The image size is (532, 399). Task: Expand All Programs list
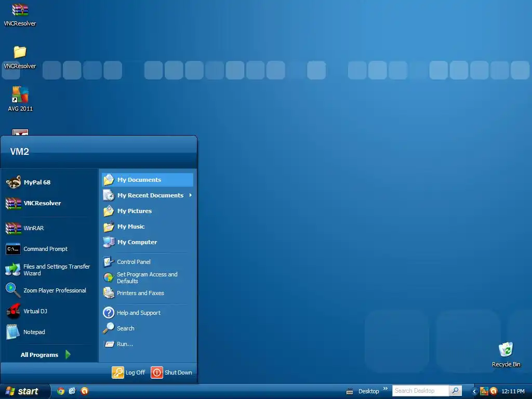(46, 355)
